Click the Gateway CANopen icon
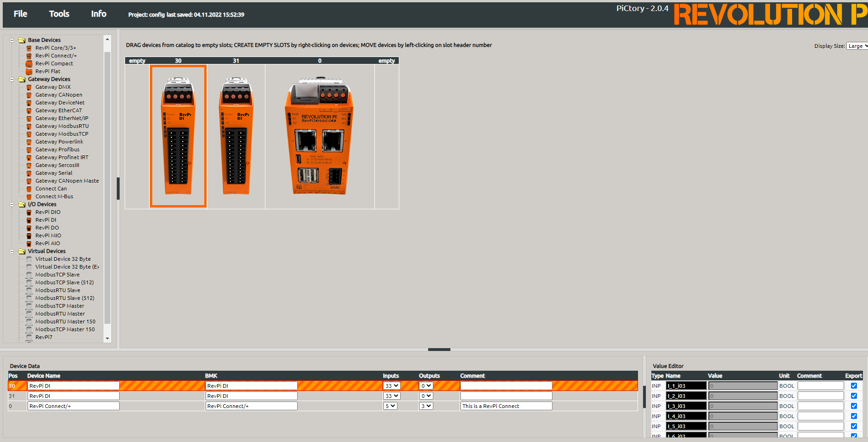The image size is (868, 442). [x=29, y=95]
